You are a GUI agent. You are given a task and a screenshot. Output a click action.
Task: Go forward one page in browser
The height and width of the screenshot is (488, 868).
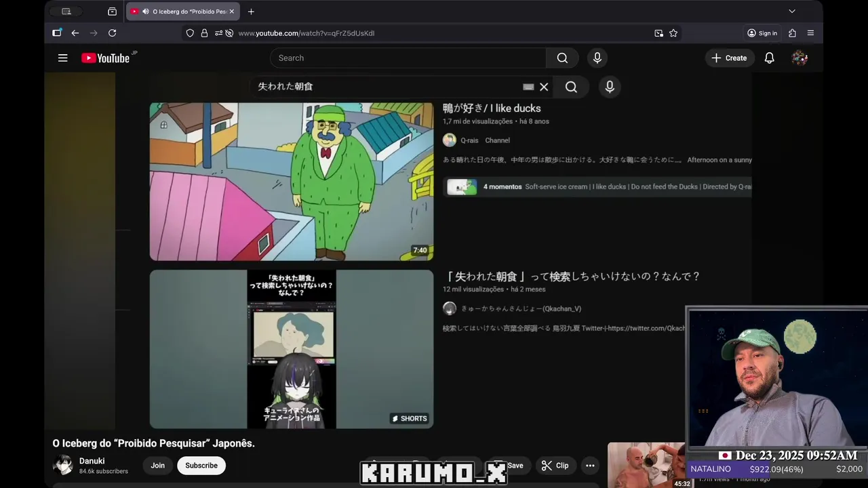94,33
